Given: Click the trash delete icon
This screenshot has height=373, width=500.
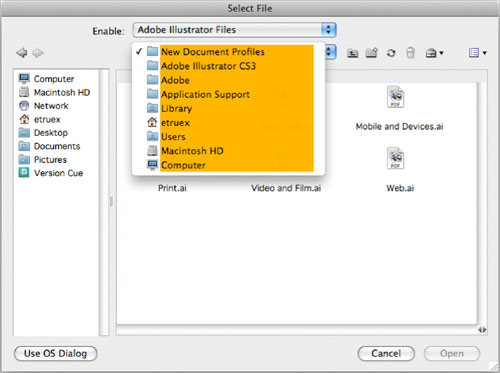Looking at the screenshot, I should click(410, 53).
